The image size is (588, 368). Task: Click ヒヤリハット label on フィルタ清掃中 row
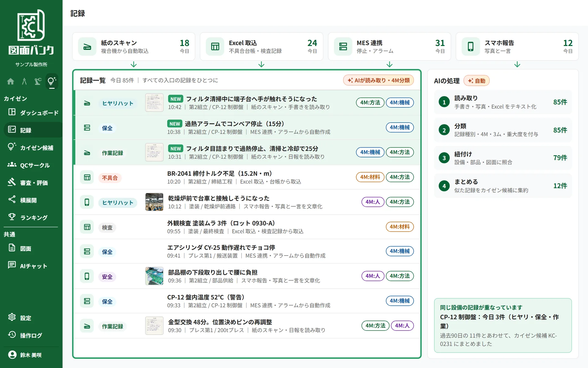118,103
